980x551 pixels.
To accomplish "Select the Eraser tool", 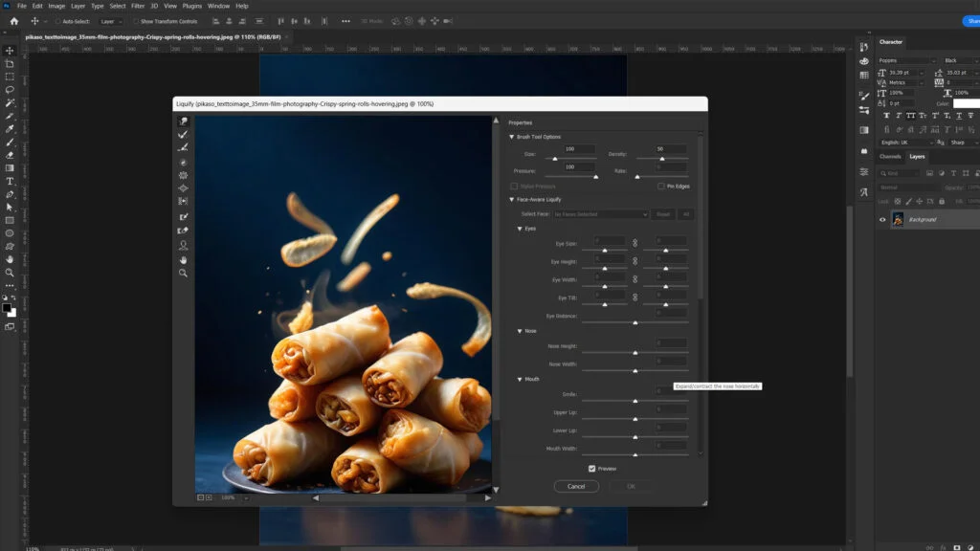I will click(x=10, y=155).
